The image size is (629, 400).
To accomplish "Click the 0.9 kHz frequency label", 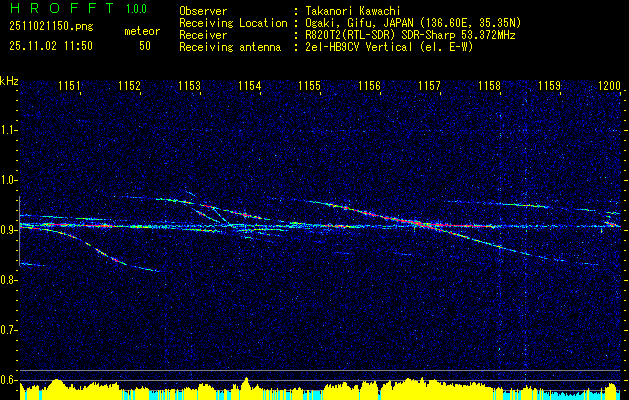I will (8, 230).
